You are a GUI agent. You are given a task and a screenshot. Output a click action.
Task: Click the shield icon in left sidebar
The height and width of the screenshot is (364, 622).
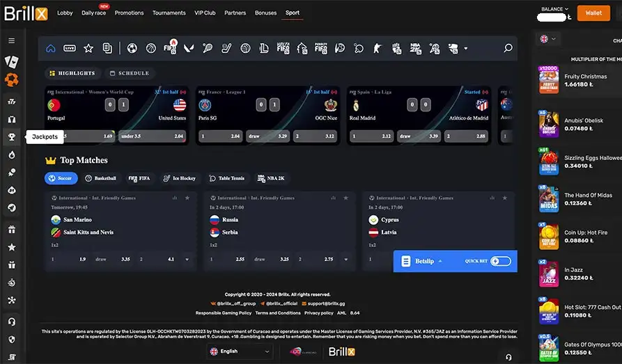[12, 340]
